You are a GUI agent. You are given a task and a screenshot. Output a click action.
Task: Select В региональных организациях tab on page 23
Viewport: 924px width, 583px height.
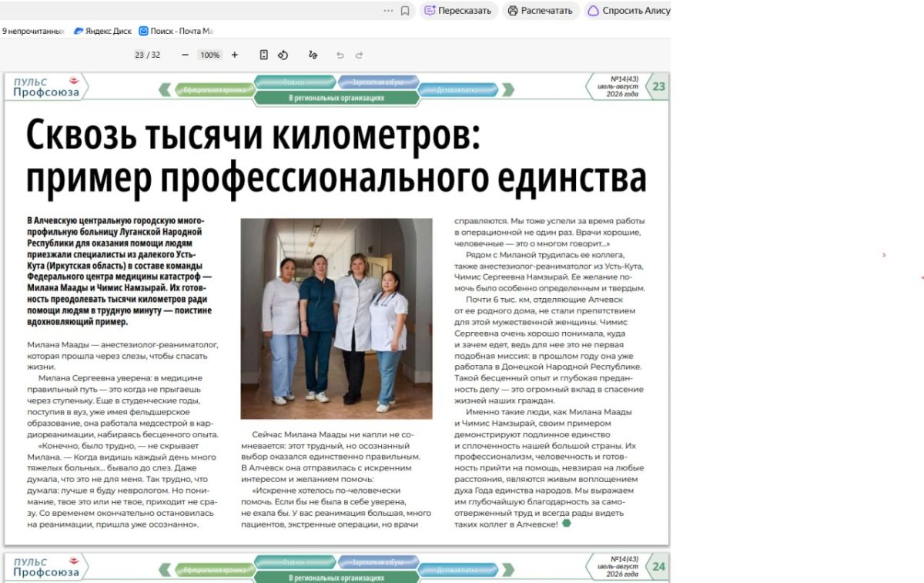coord(336,98)
